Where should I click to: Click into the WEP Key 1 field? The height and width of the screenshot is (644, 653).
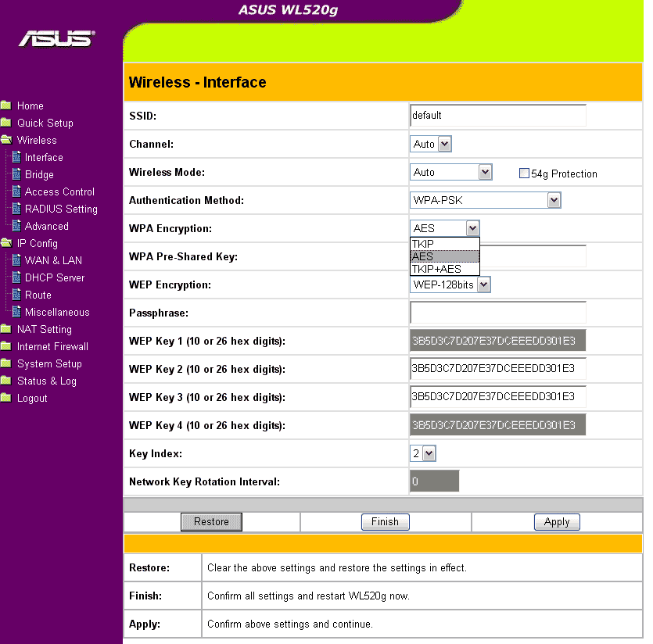tap(498, 341)
